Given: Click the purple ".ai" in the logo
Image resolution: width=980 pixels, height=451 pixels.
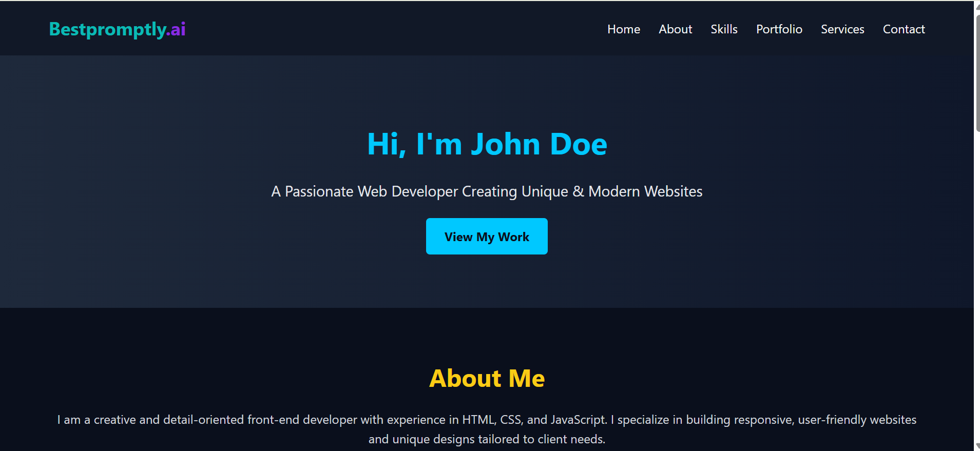Looking at the screenshot, I should coord(176,29).
